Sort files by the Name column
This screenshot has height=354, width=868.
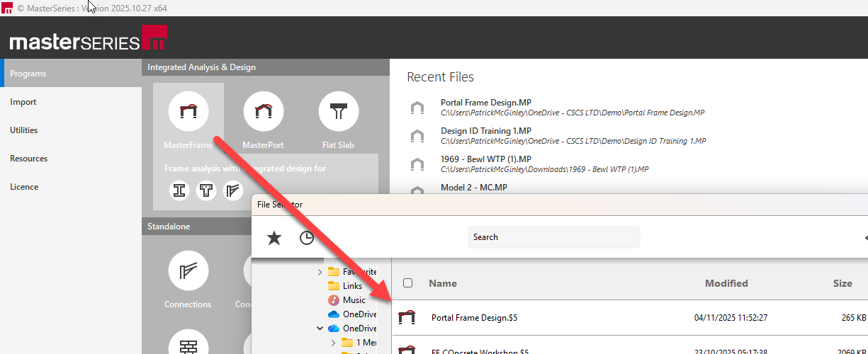coord(443,283)
